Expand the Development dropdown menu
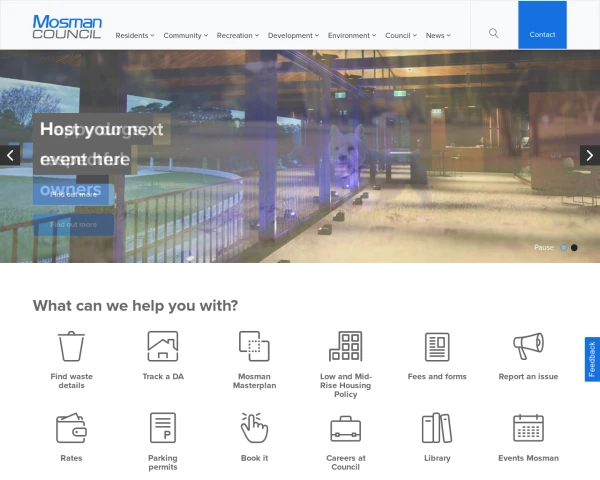 293,36
